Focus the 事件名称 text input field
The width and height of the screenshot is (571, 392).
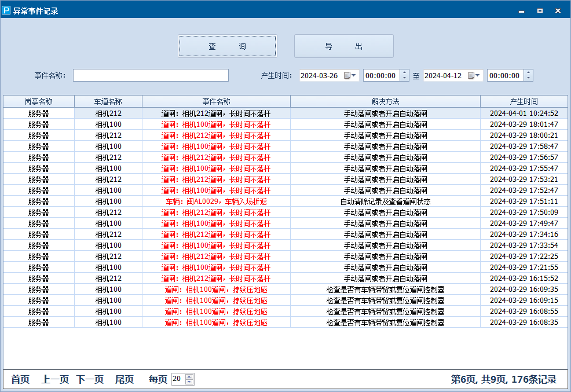coord(151,75)
